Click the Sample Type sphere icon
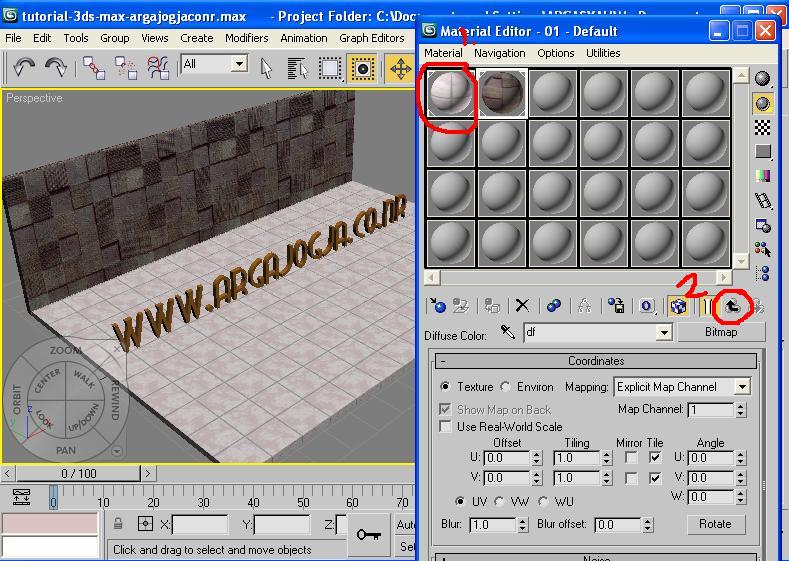 tap(763, 78)
